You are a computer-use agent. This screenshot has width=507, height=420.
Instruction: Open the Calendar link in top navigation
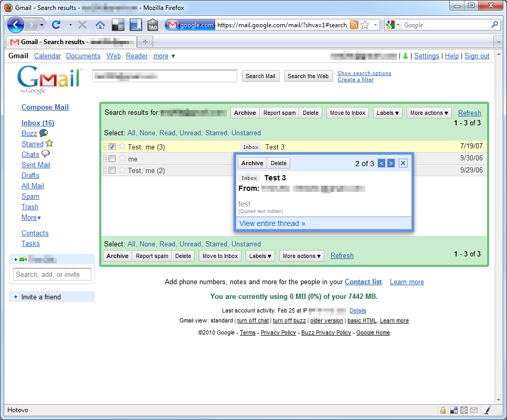[47, 56]
